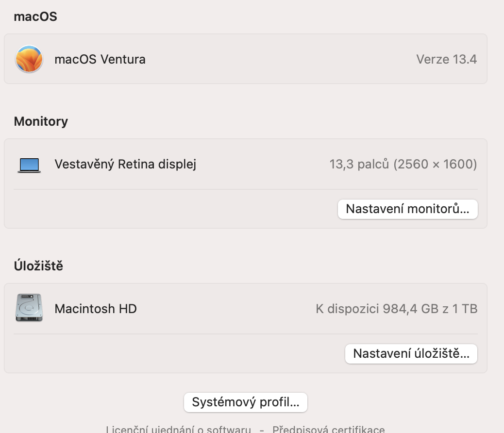The width and height of the screenshot is (504, 433).
Task: Click the macOS Ventura logo icon
Action: [29, 59]
